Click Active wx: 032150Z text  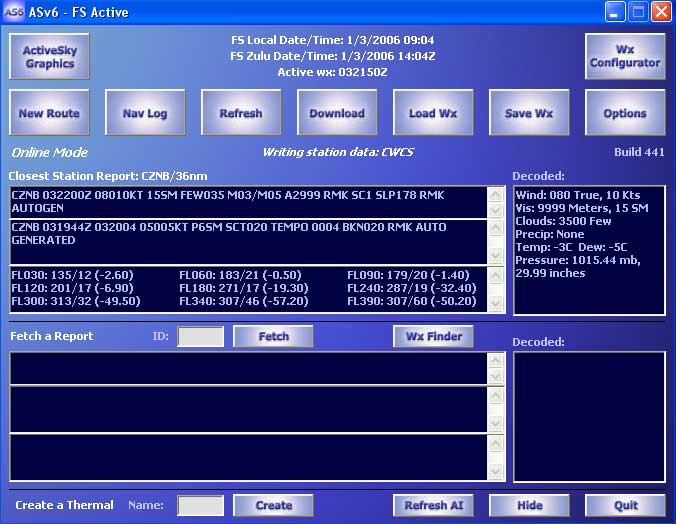[x=332, y=72]
